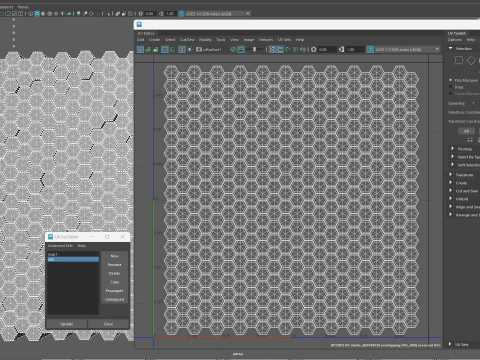The height and width of the screenshot is (360, 480).
Task: Click Copy button in UV Set Editor
Action: tap(114, 282)
